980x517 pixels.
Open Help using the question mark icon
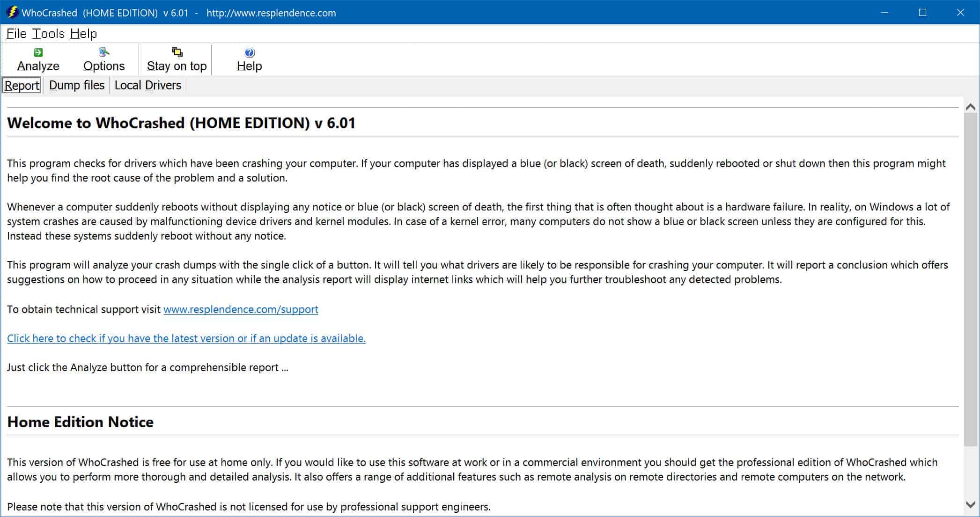point(249,51)
